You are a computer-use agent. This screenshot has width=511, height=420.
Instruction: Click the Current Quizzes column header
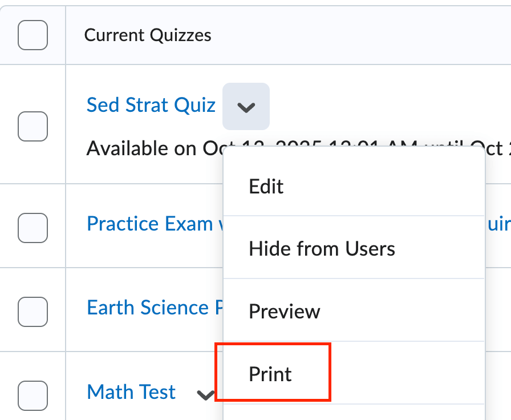(x=148, y=35)
